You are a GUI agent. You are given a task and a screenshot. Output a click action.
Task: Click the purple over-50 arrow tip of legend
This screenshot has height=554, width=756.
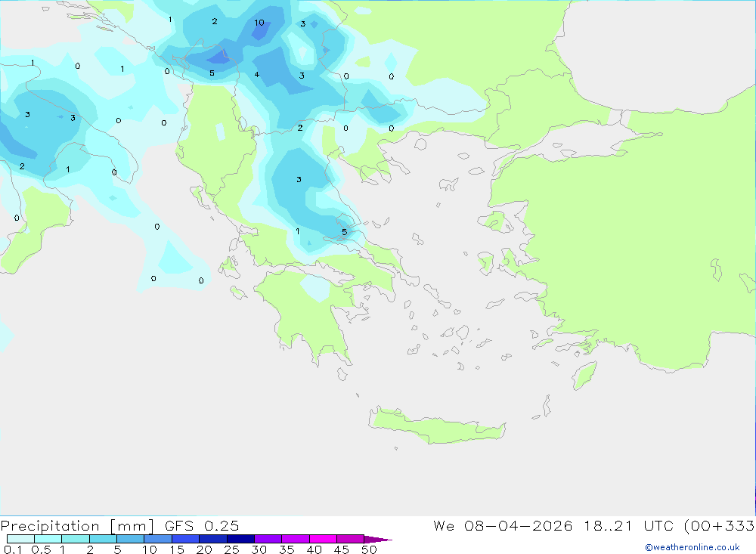[x=377, y=540]
